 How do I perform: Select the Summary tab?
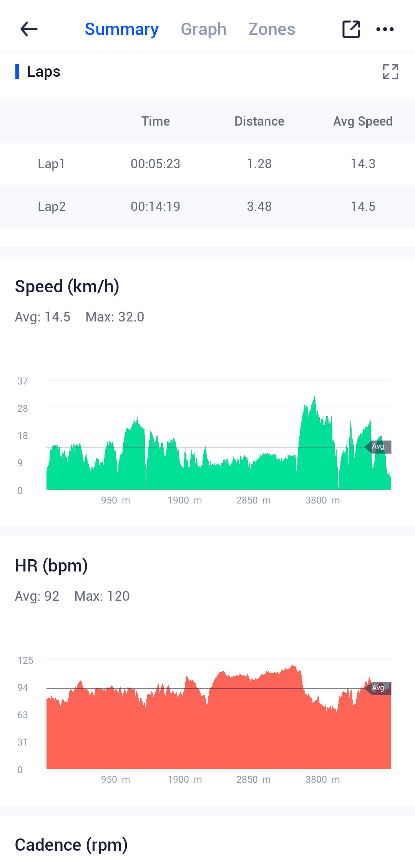pos(121,29)
